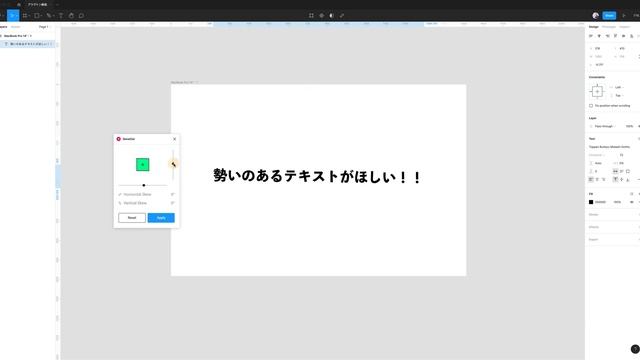This screenshot has width=640, height=360.
Task: Align horizontal centers icon
Action: coord(599,36)
